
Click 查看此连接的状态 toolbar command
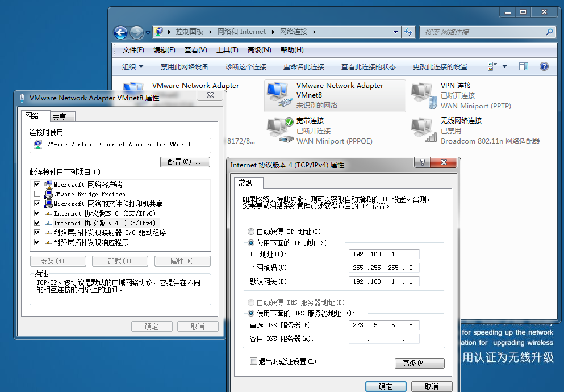click(x=369, y=66)
